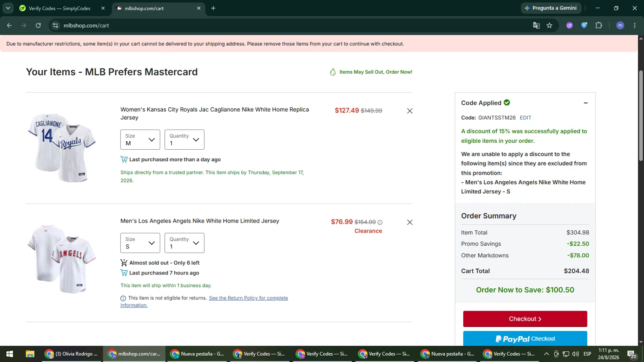Open the purple round extension icon
This screenshot has width=644, height=362.
coord(570,25)
